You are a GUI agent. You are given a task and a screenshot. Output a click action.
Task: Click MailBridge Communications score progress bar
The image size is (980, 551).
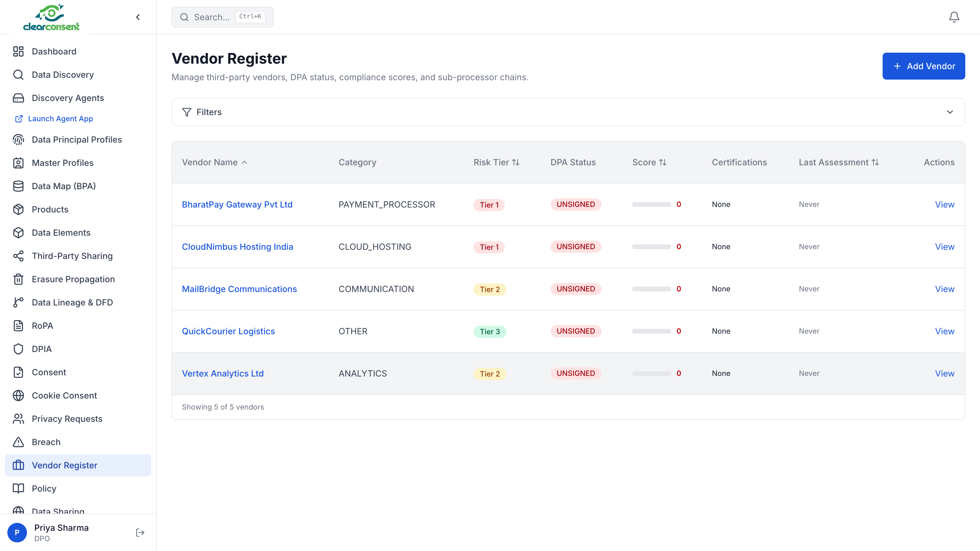(x=651, y=289)
